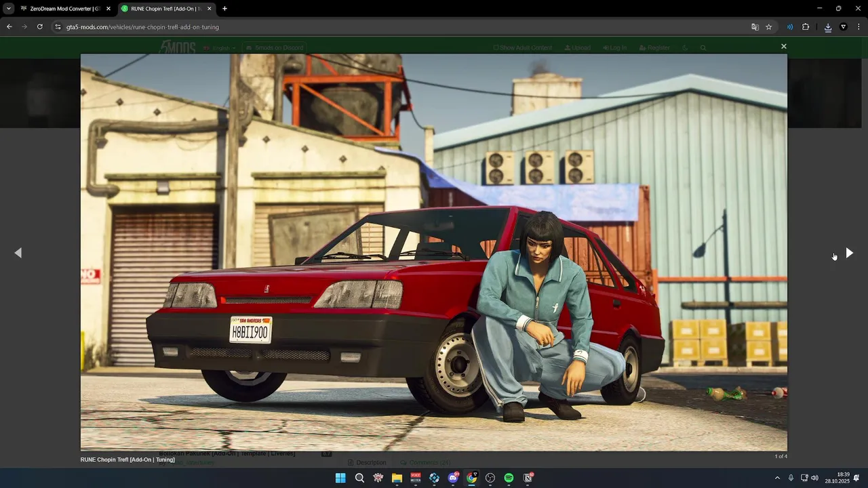
Task: Go back to the previous page
Action: 9,27
